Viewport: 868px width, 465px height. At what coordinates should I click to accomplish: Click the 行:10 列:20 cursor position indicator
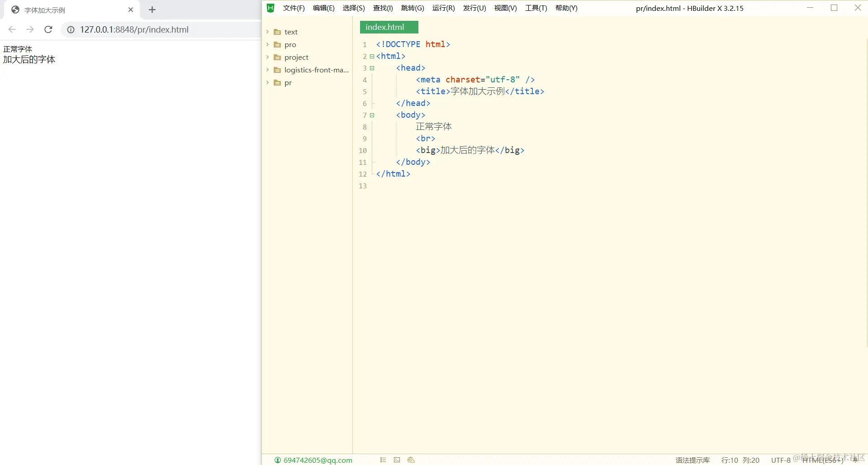coord(740,460)
